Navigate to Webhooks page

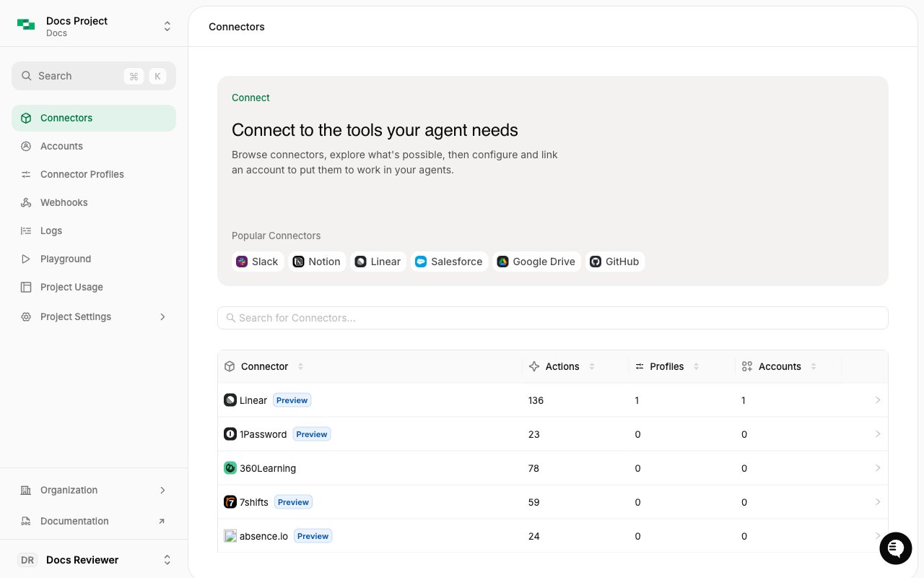coord(94,202)
